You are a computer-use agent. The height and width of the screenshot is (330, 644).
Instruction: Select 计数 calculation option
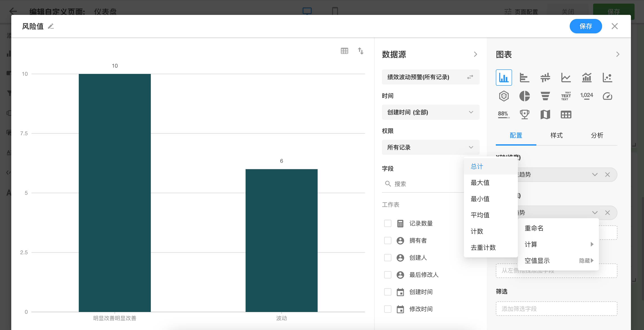(491, 231)
